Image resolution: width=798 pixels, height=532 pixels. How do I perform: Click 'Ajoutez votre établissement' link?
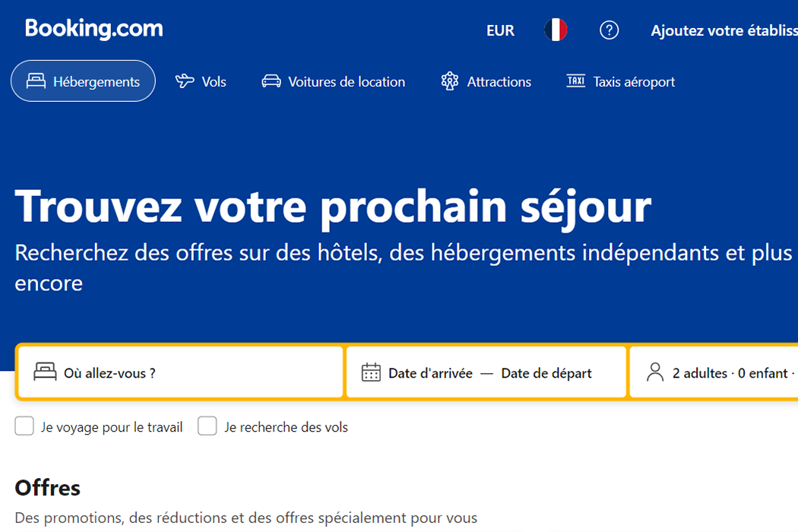click(724, 30)
